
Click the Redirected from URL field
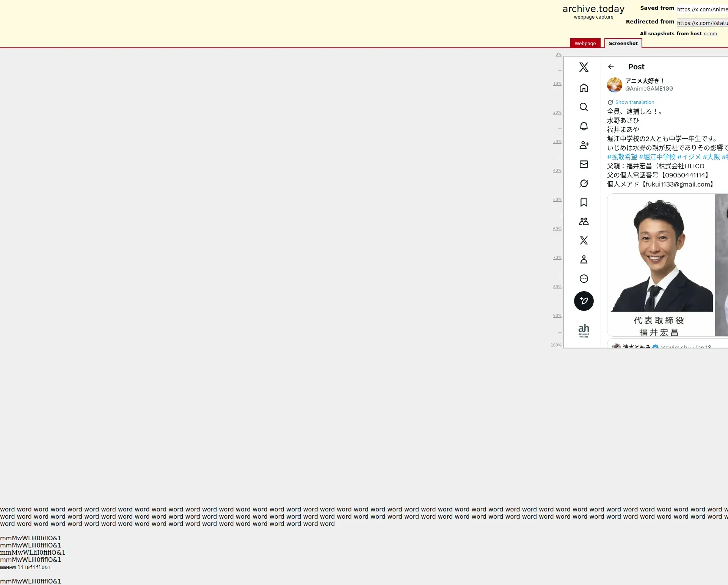[x=702, y=23]
